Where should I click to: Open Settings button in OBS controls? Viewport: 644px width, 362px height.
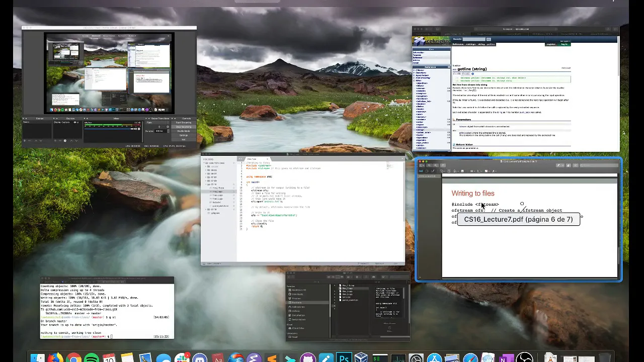pyautogui.click(x=184, y=135)
